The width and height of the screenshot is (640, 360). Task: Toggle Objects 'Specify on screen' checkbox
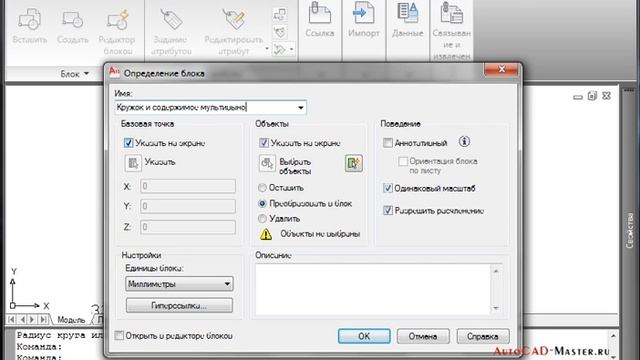[x=264, y=142]
